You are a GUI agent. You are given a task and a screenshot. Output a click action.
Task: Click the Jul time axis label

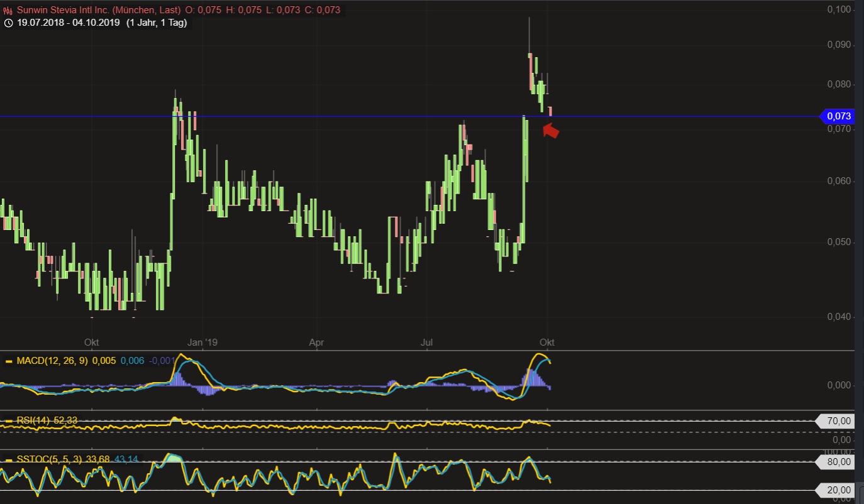tap(428, 342)
